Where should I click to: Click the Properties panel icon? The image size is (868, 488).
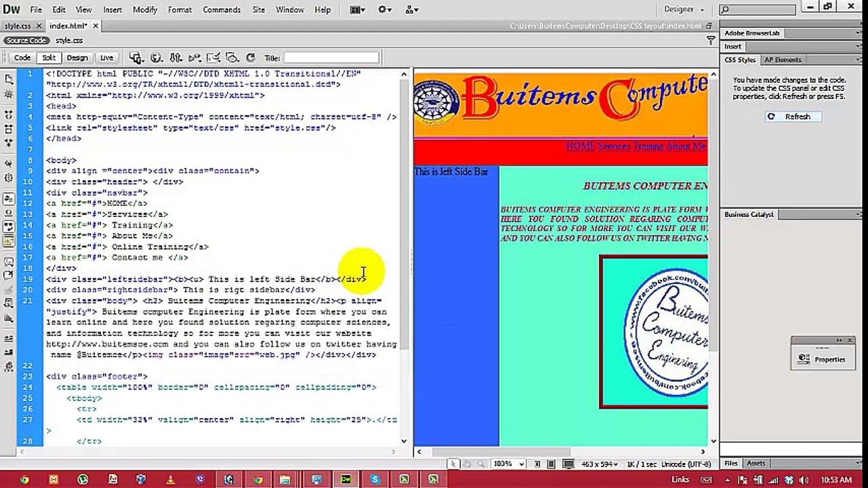[804, 359]
